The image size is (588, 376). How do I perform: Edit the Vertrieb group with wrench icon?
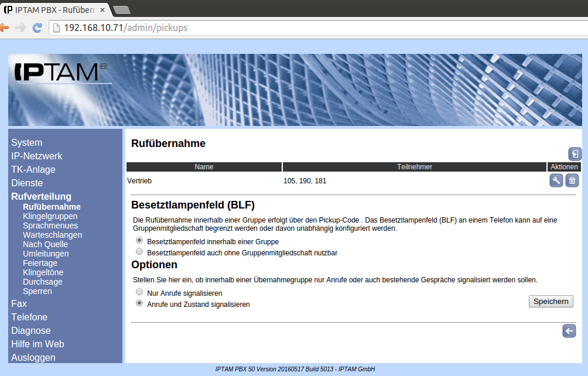coord(556,181)
